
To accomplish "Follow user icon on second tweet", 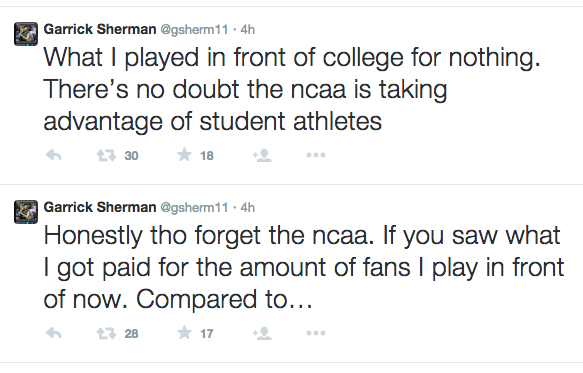I will [262, 333].
